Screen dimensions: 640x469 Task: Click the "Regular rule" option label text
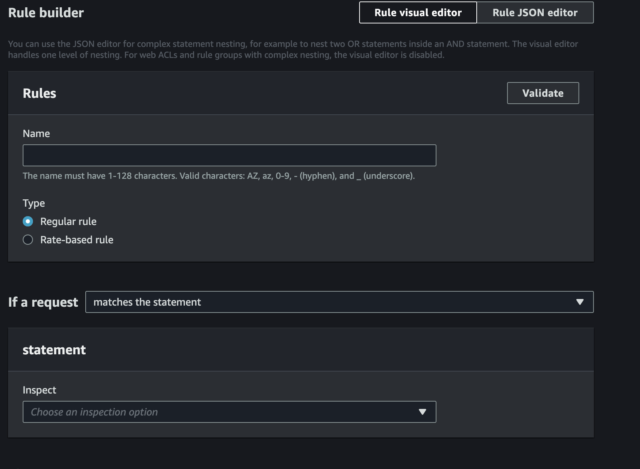pos(68,221)
